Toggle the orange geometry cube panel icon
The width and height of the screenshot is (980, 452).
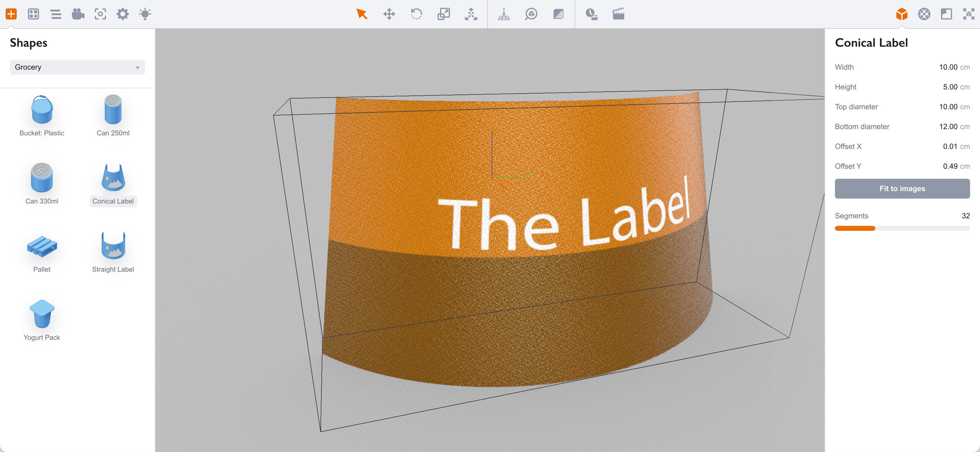[901, 14]
